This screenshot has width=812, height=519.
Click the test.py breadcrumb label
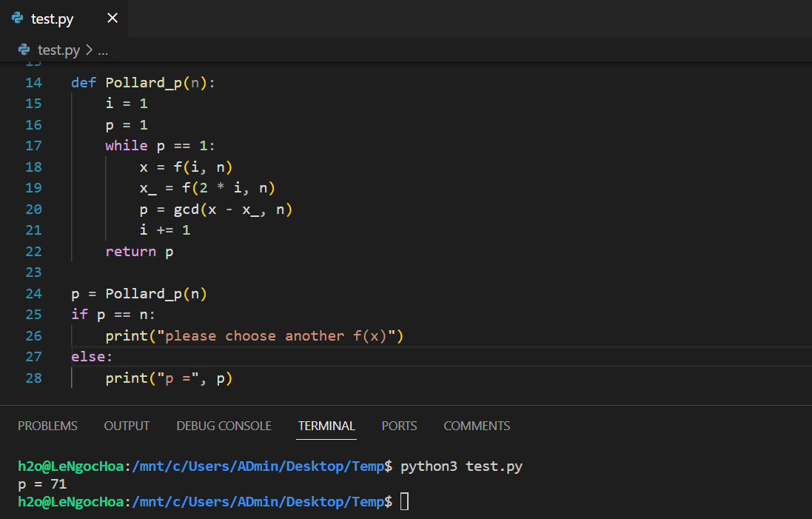(58, 50)
